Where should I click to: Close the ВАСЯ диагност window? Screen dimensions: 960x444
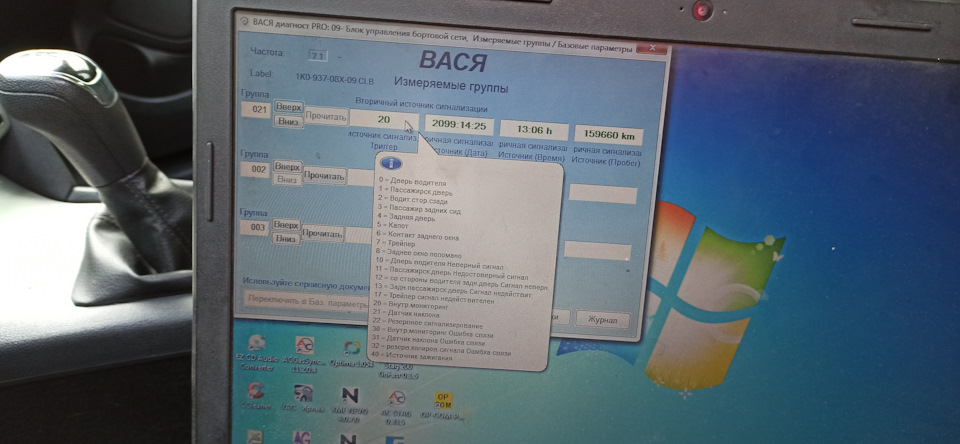pos(651,48)
